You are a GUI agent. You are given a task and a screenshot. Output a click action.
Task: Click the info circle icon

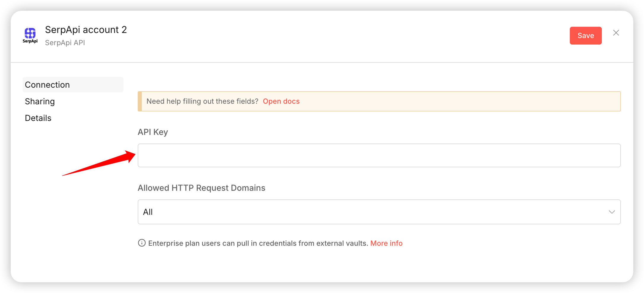(142, 243)
